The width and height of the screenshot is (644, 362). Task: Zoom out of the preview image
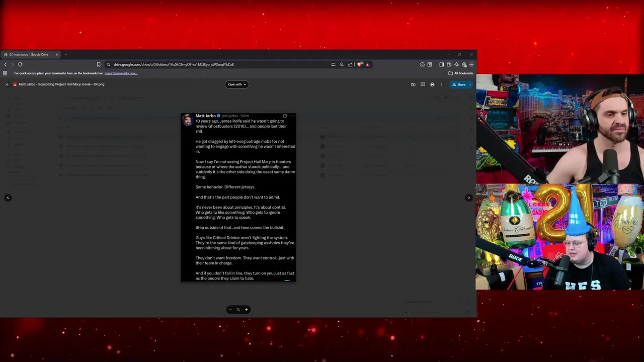click(x=230, y=310)
